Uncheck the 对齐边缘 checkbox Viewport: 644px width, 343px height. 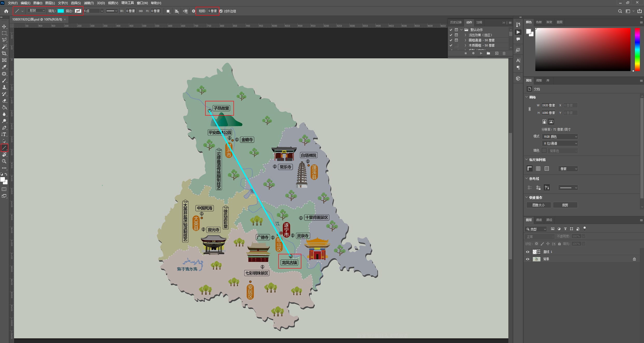(221, 11)
